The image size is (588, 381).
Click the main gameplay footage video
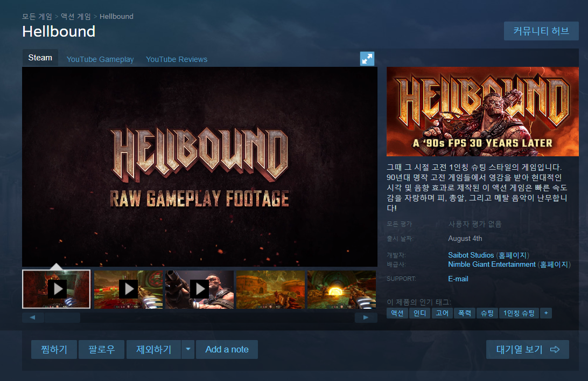pyautogui.click(x=200, y=167)
